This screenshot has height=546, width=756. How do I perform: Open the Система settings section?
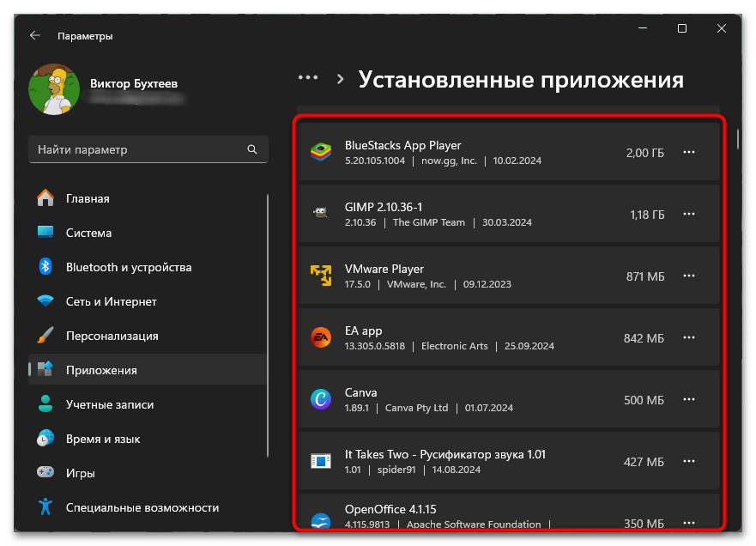(x=148, y=233)
